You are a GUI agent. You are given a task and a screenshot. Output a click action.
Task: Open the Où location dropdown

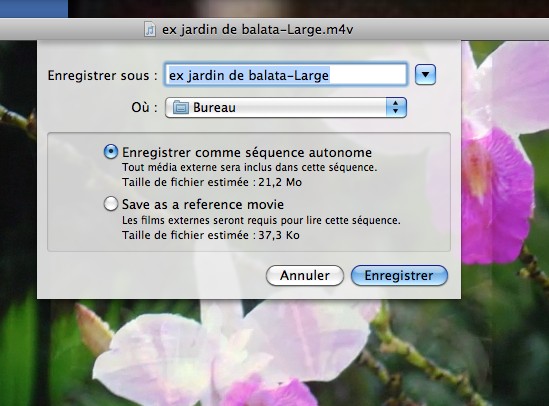[286, 107]
